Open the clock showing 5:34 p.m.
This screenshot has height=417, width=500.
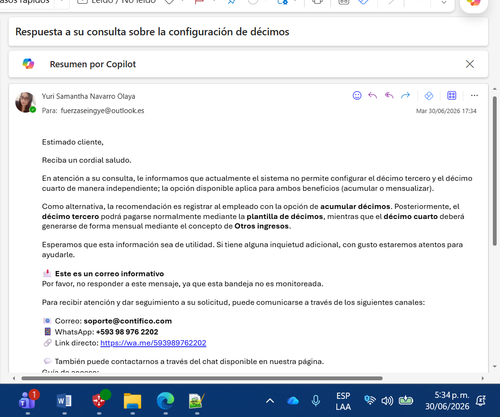(x=447, y=401)
